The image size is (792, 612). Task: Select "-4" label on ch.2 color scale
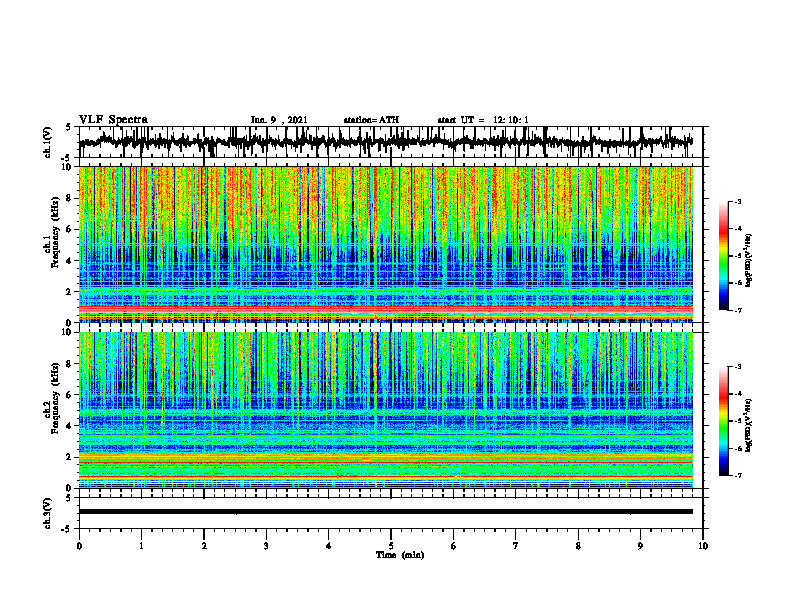coord(737,394)
